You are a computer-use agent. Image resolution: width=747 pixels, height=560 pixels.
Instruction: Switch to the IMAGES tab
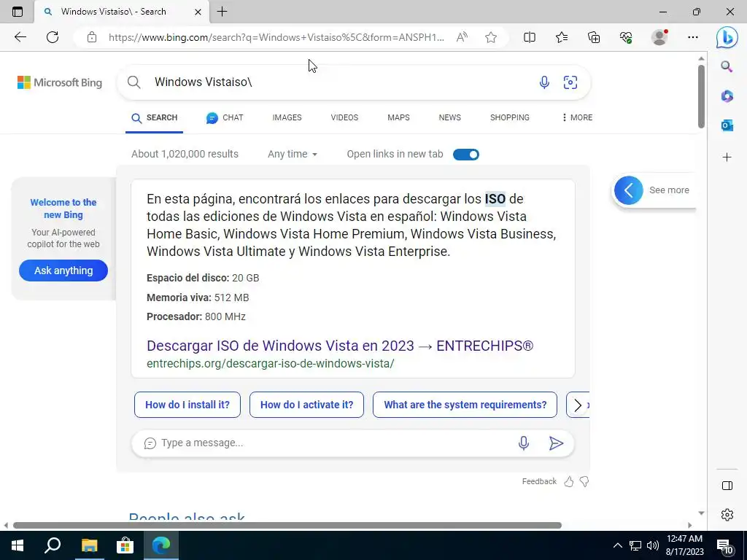click(x=287, y=117)
